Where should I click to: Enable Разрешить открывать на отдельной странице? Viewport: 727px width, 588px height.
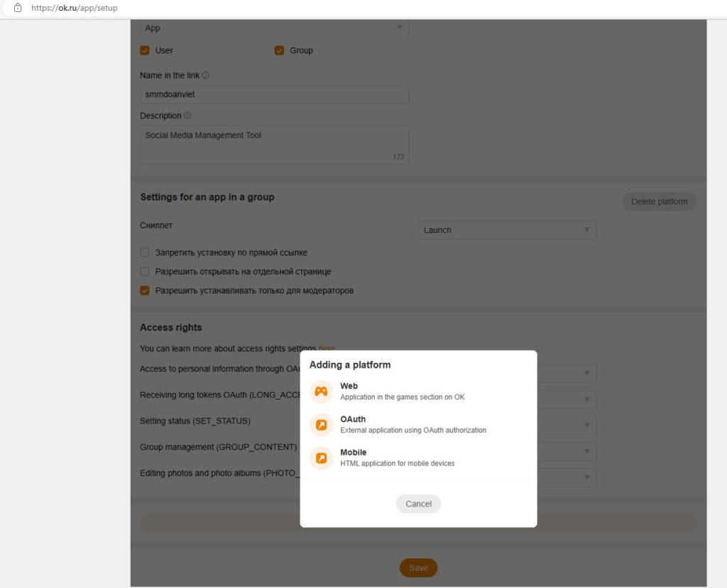tap(144, 271)
